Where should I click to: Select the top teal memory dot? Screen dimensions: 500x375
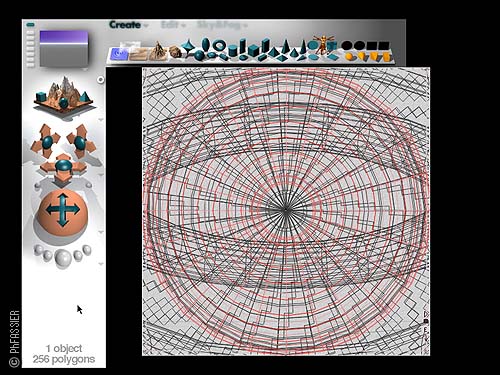tap(30, 24)
